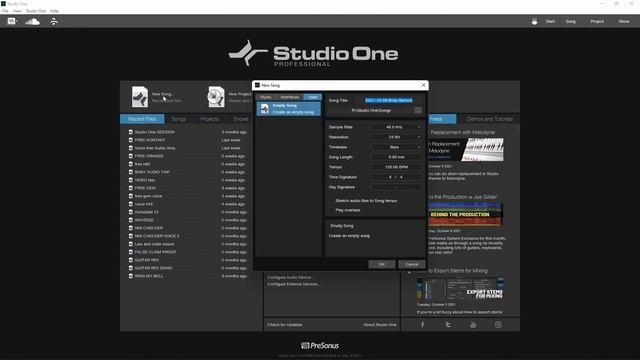Screen dimensions: 640x360
Task: Open the Help menu
Action: click(54, 11)
